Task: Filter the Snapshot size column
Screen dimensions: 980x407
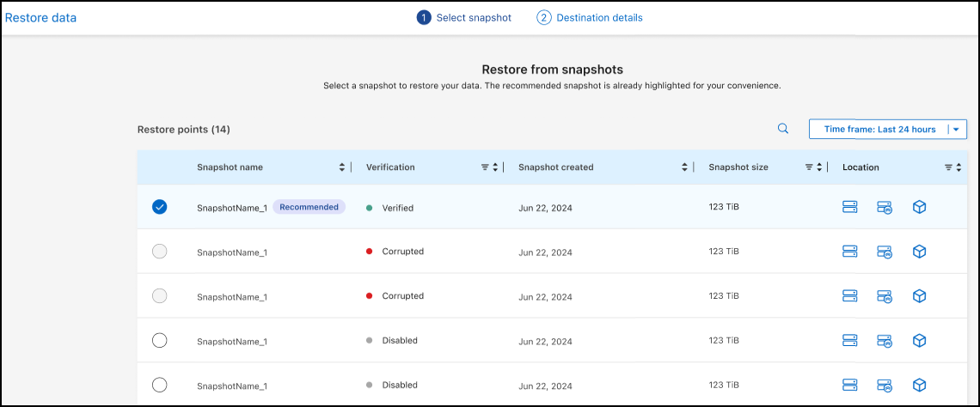Action: [x=809, y=167]
